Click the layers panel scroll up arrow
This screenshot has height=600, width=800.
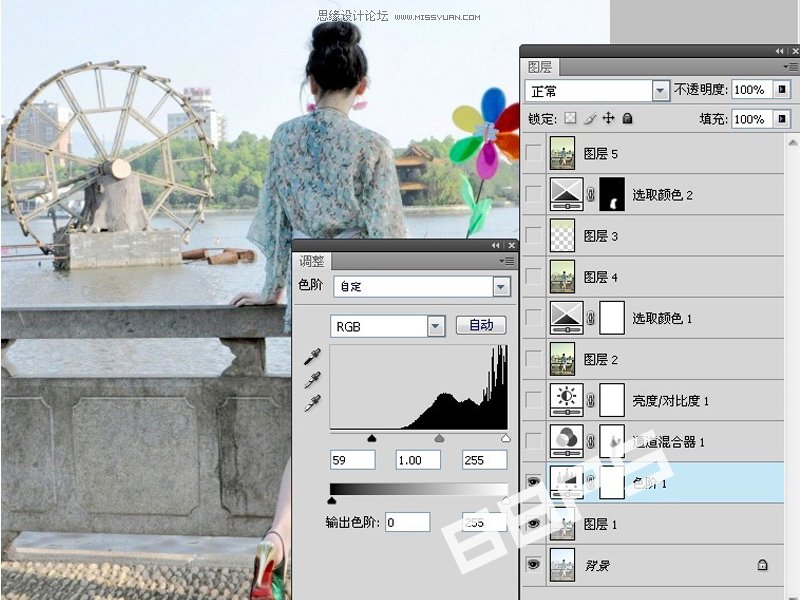pyautogui.click(x=792, y=141)
